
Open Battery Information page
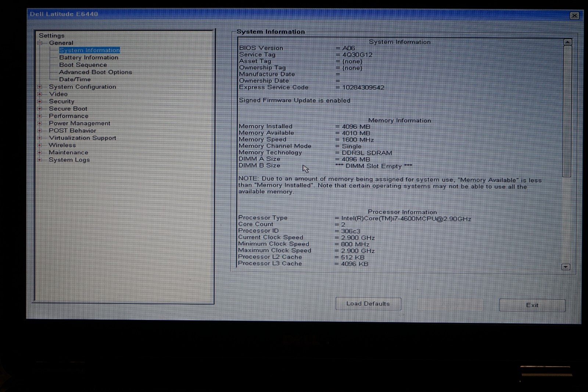(89, 57)
